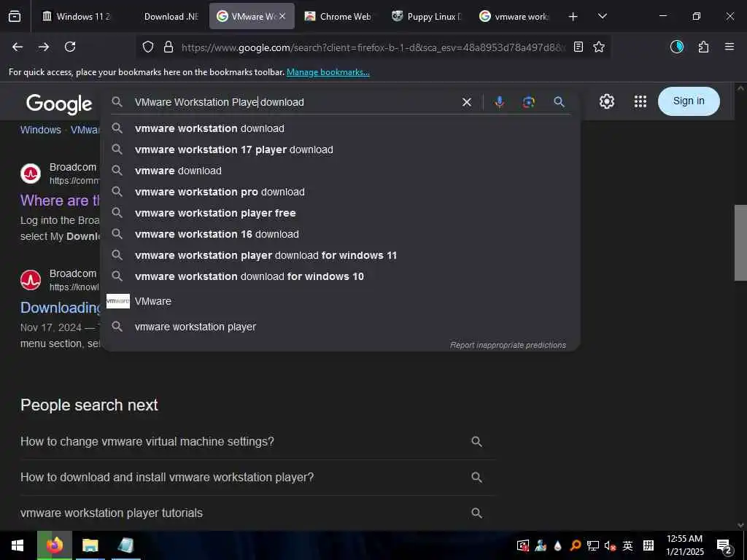Switch to the Windows 11 tab

[76, 16]
